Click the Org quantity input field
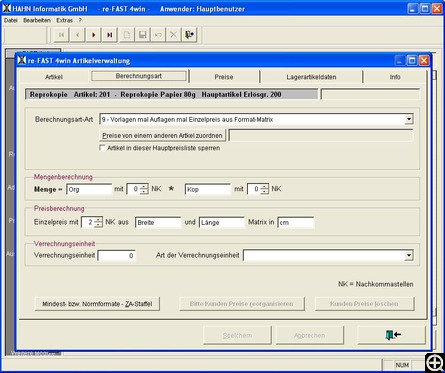The height and width of the screenshot is (373, 445). [x=89, y=189]
